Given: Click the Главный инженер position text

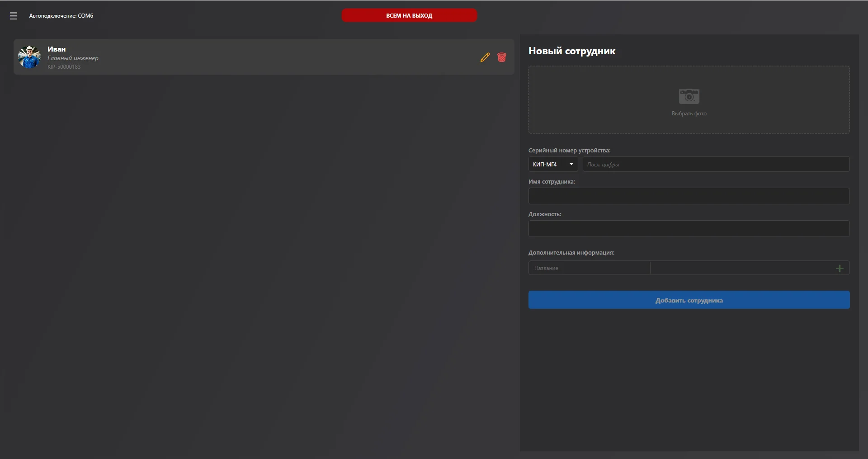Looking at the screenshot, I should (73, 58).
